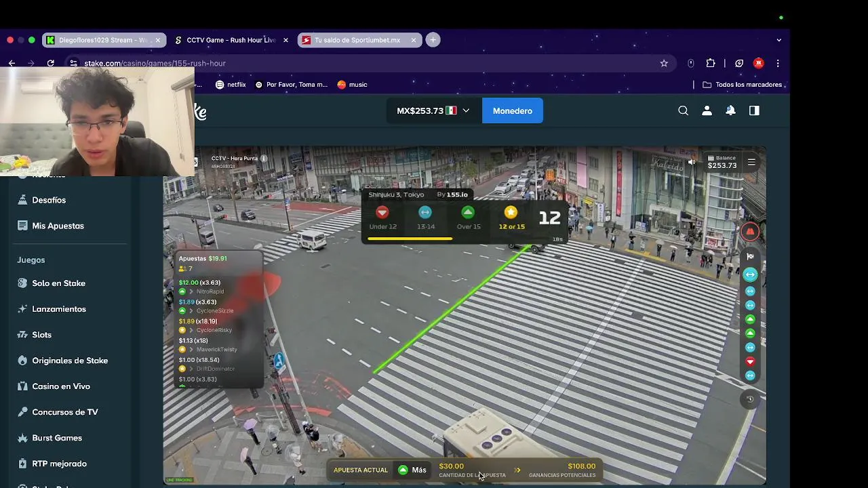Click the Concursos de TV rocket icon
The height and width of the screenshot is (488, 868).
tap(22, 412)
